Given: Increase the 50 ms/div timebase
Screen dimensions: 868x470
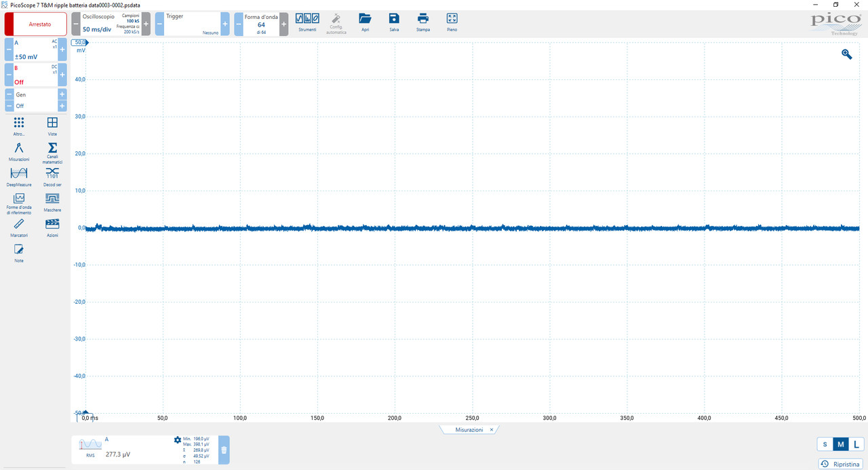Looking at the screenshot, I should [x=146, y=24].
